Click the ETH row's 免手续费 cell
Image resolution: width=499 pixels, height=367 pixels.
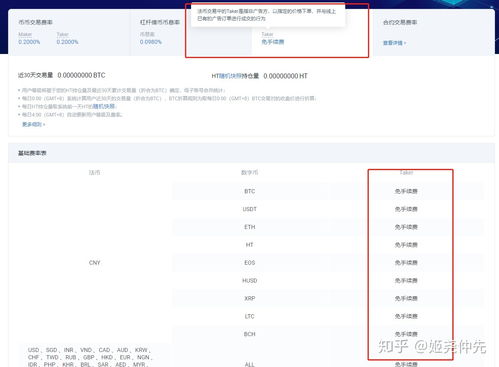(x=406, y=227)
